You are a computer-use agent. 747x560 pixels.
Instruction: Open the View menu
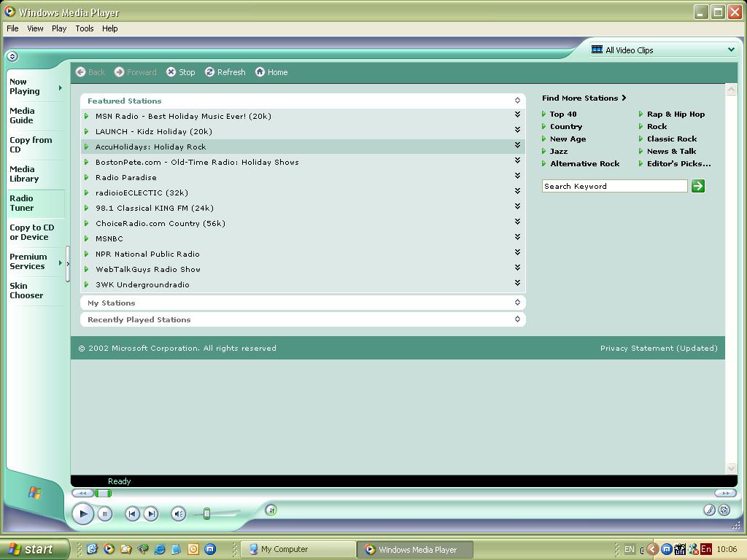click(35, 28)
